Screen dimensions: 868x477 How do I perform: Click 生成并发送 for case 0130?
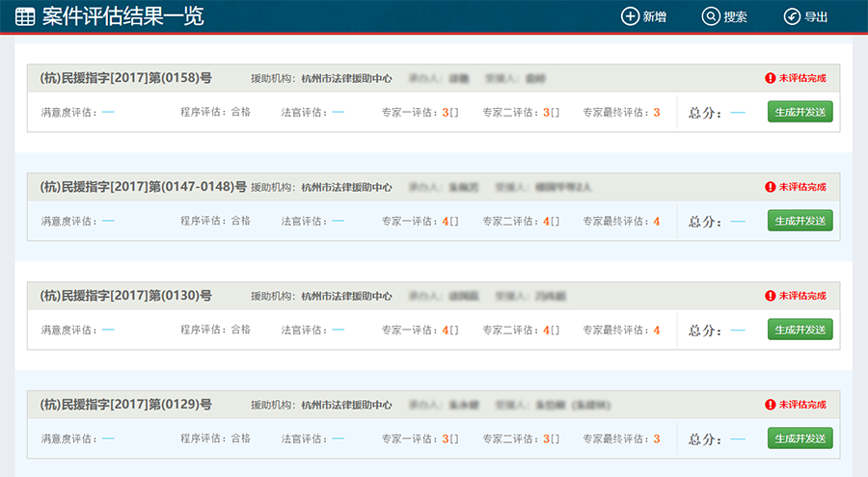click(x=800, y=330)
